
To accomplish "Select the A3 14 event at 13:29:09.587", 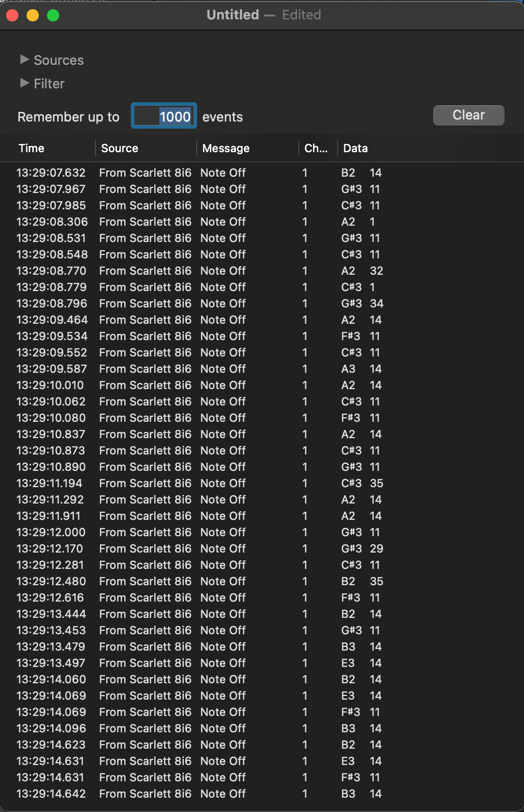I will pos(262,369).
